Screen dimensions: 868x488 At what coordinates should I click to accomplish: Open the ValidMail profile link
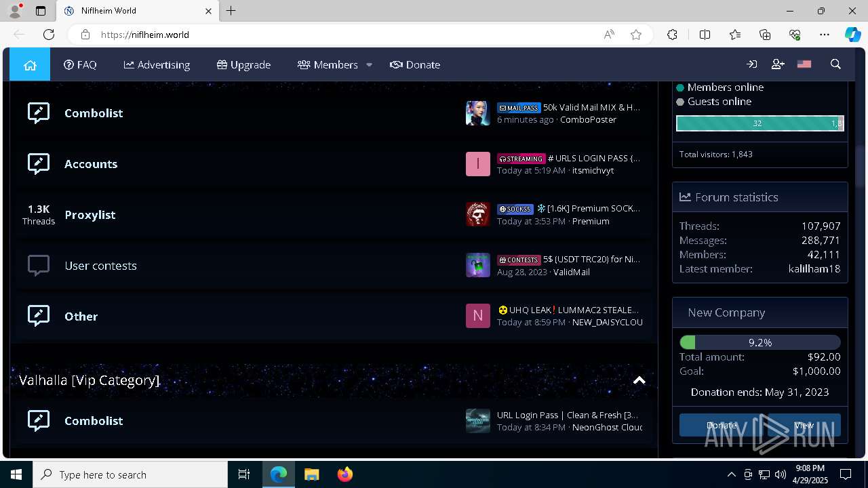(571, 272)
